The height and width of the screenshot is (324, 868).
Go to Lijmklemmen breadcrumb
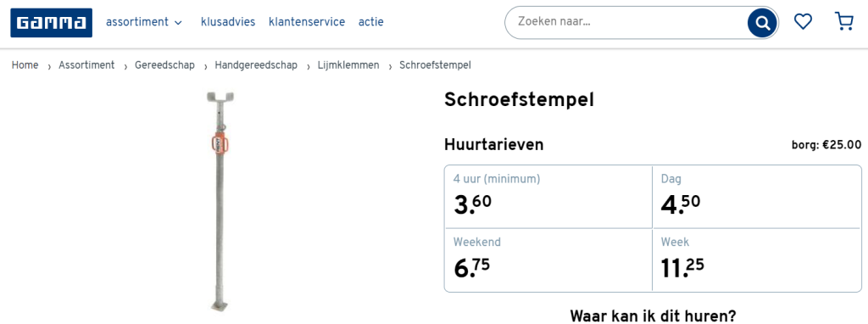pos(348,65)
